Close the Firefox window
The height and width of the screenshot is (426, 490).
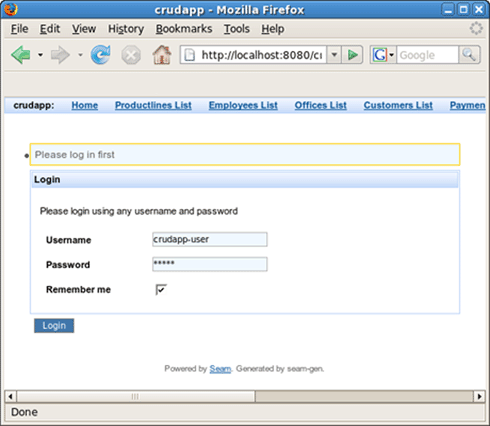(479, 9)
